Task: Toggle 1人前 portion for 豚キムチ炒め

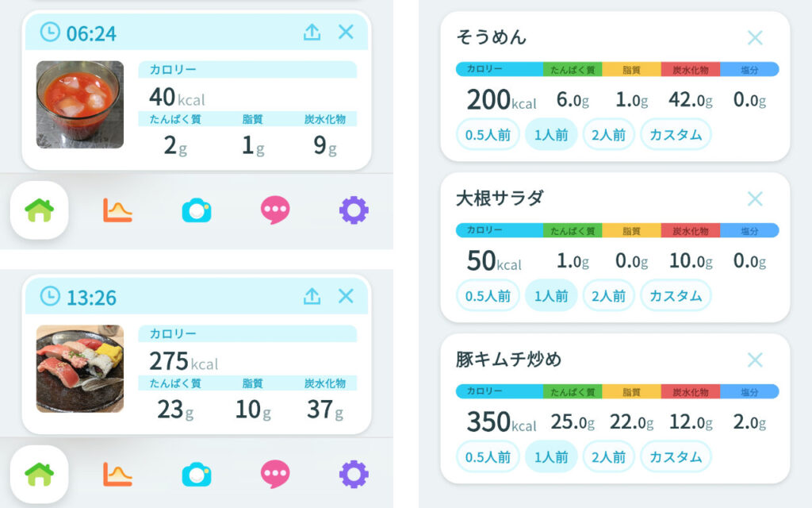Action: (x=550, y=456)
